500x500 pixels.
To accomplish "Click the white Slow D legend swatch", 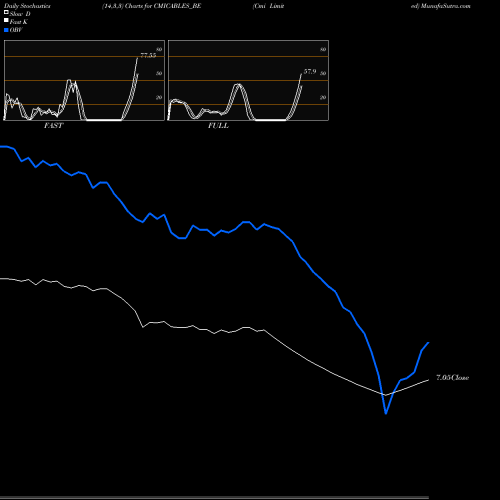I will pos(6,12).
